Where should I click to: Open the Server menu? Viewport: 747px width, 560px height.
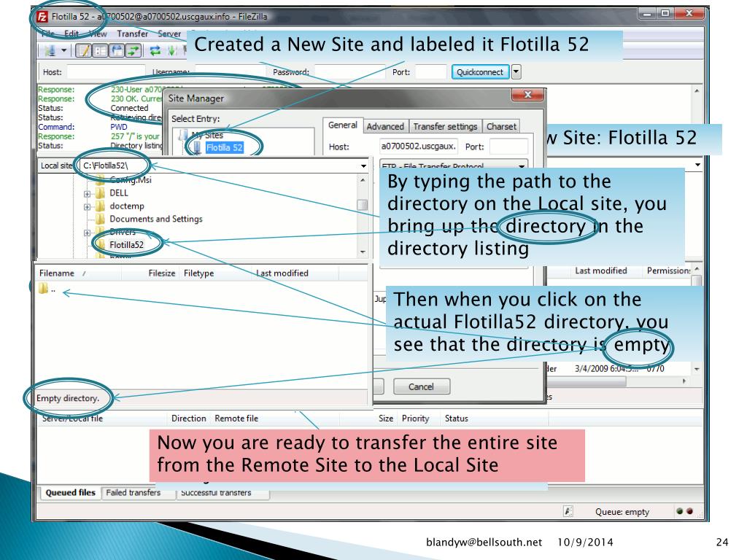(x=169, y=34)
